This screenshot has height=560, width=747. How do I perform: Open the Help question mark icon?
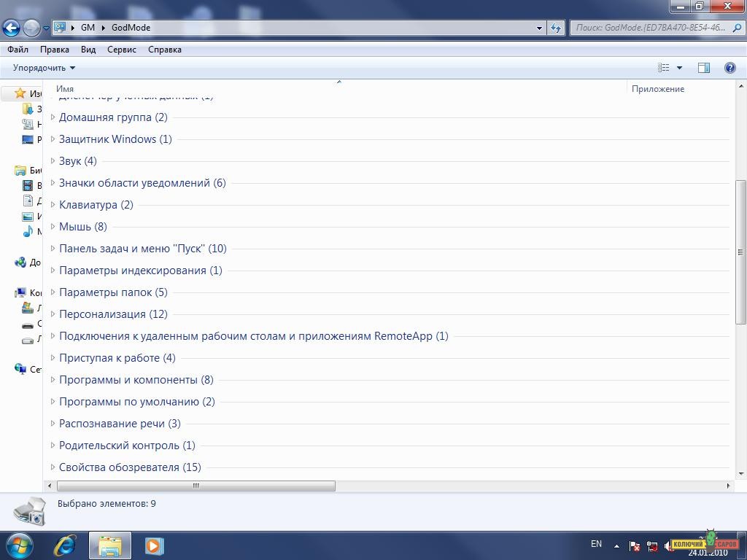pyautogui.click(x=729, y=68)
